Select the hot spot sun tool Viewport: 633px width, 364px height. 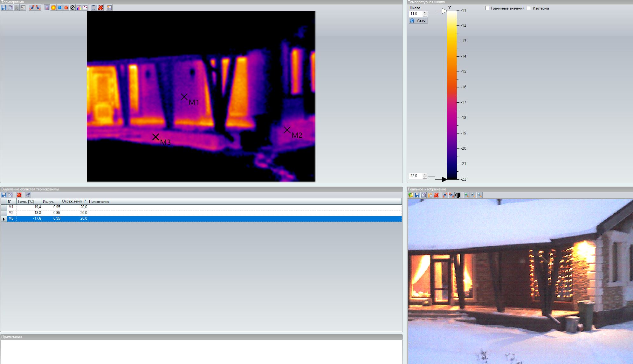tap(53, 8)
